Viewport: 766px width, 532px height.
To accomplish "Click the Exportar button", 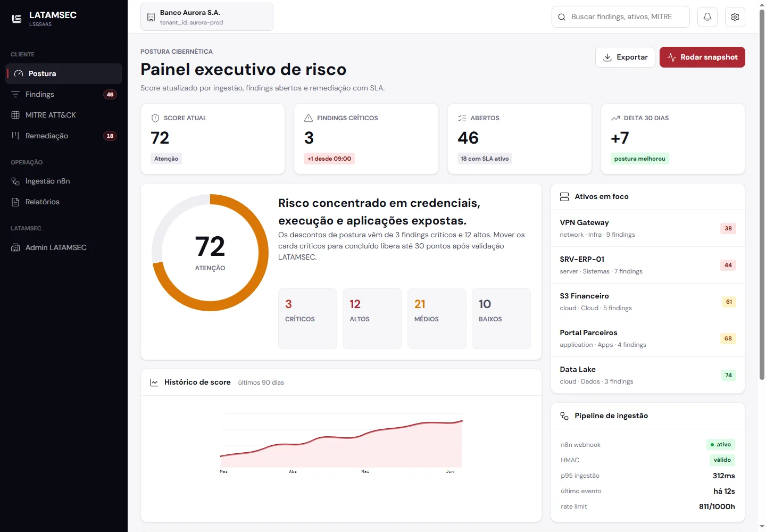I will tap(625, 57).
